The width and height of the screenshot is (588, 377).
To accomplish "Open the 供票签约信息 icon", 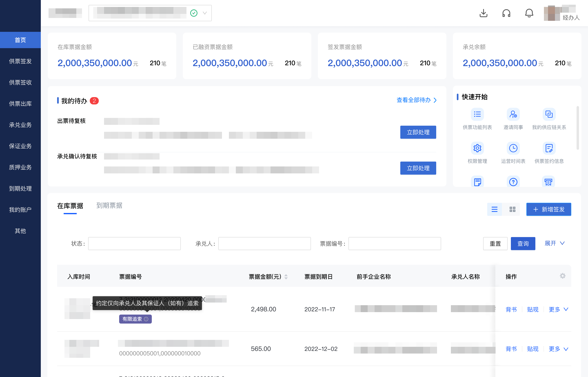I will (x=549, y=148).
